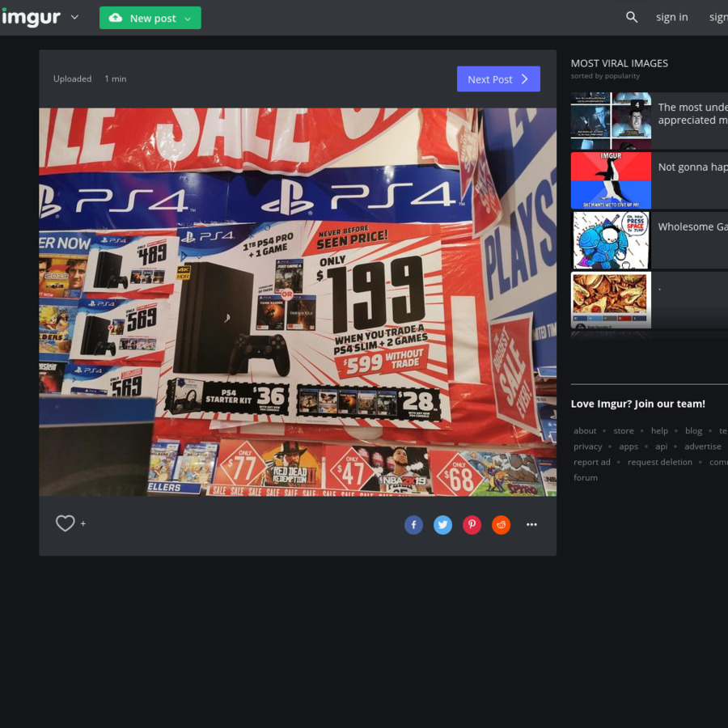
Task: Open the 'about' footer link
Action: pos(585,430)
